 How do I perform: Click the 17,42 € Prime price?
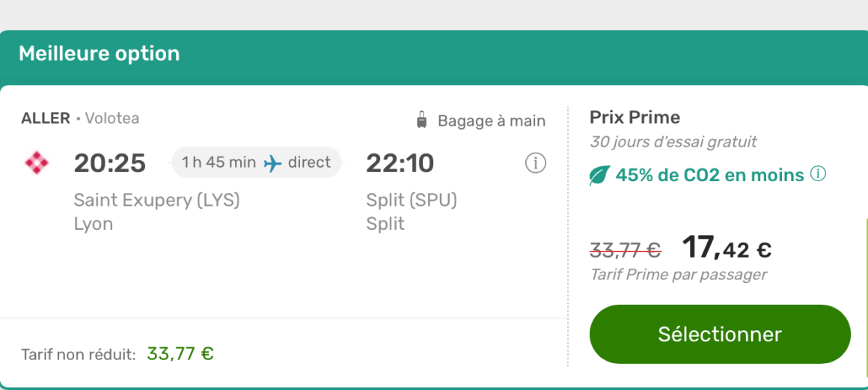(x=726, y=248)
